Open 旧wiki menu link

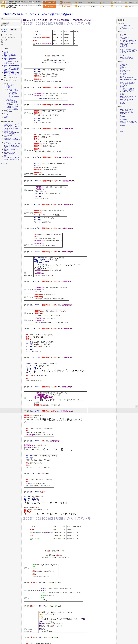pyautogui.click(x=5, y=118)
